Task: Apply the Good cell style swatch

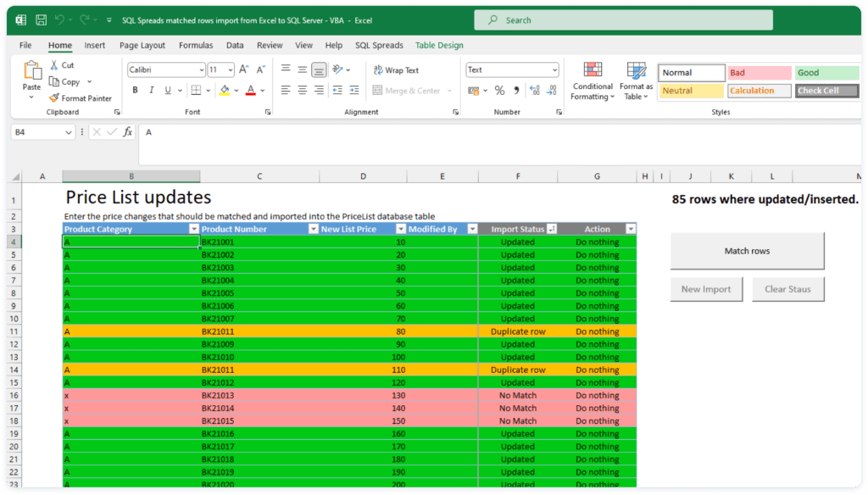Action: [x=826, y=73]
